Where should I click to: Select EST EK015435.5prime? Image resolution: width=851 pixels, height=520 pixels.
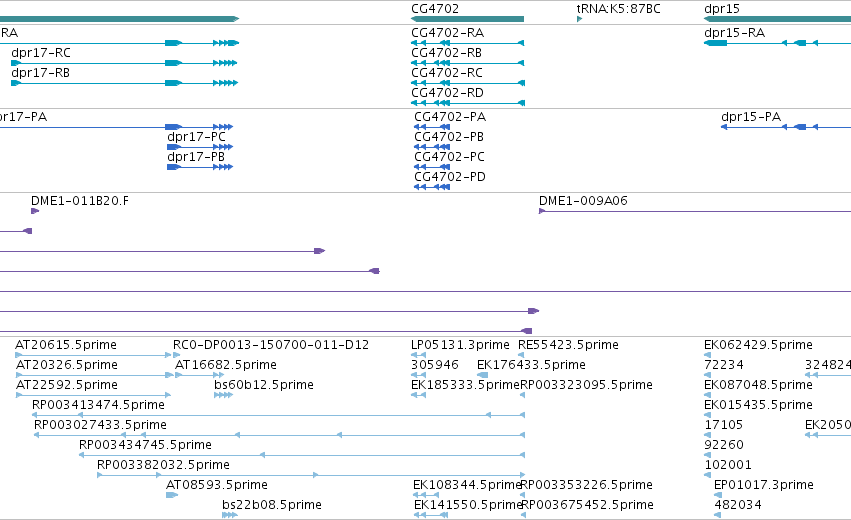point(758,405)
